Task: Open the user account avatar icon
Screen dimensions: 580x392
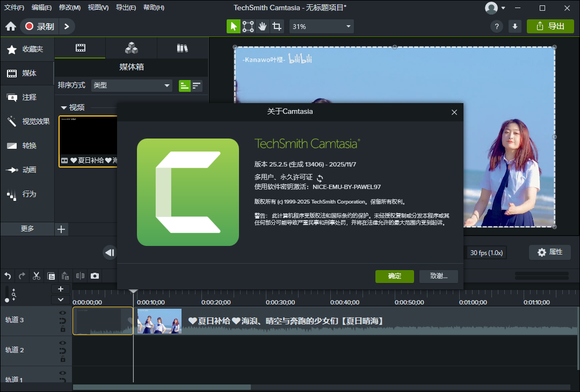Action: click(491, 8)
